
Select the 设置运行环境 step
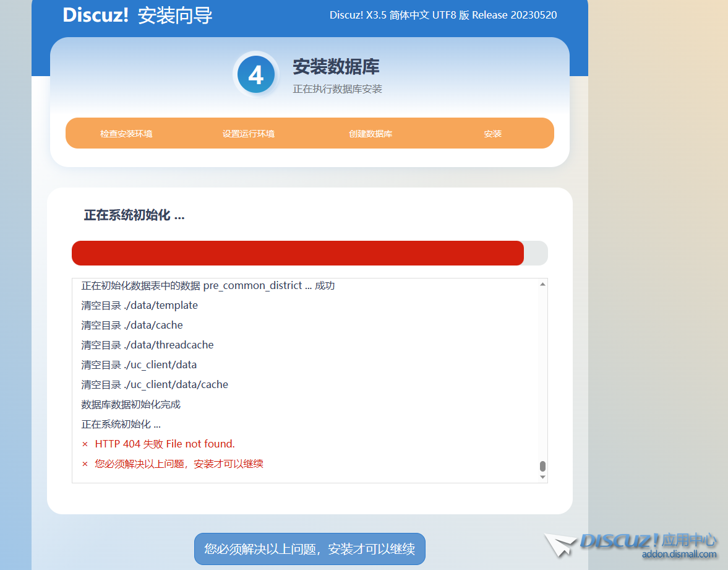[x=248, y=132]
